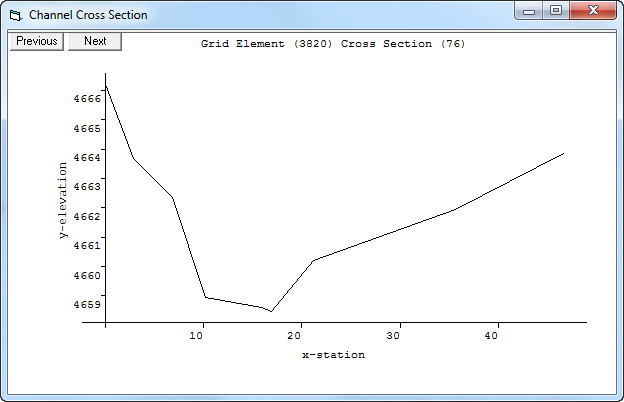The width and height of the screenshot is (624, 402).
Task: Click the 4666 elevation tick label
Action: click(x=87, y=99)
